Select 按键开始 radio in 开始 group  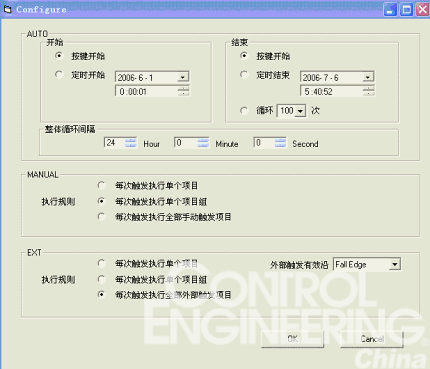[x=59, y=56]
